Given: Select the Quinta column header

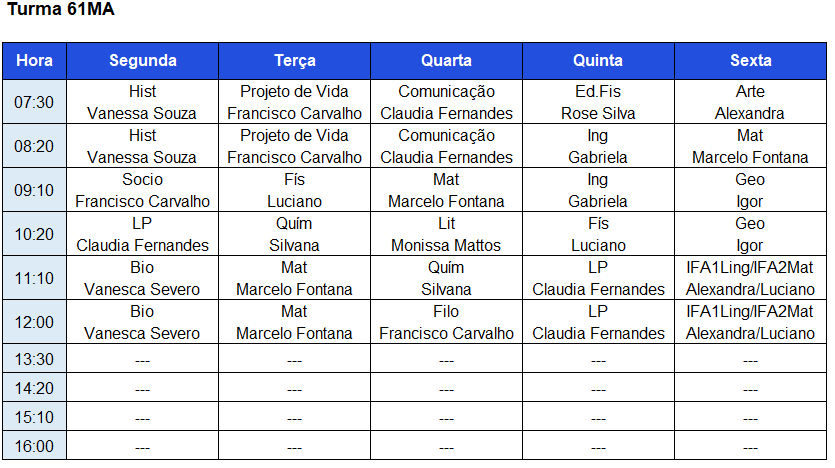Looking at the screenshot, I should [598, 61].
